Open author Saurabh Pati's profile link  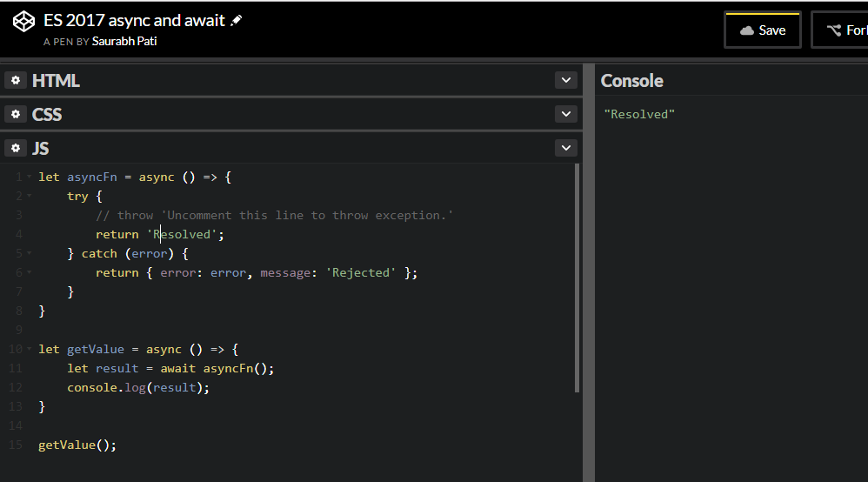pos(124,41)
